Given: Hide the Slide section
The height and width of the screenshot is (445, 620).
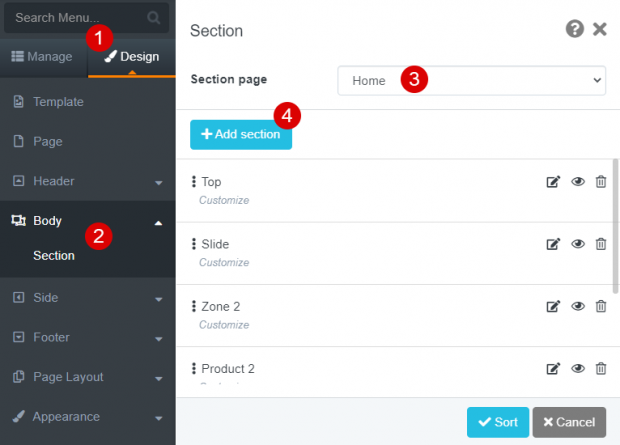Looking at the screenshot, I should pyautogui.click(x=578, y=244).
